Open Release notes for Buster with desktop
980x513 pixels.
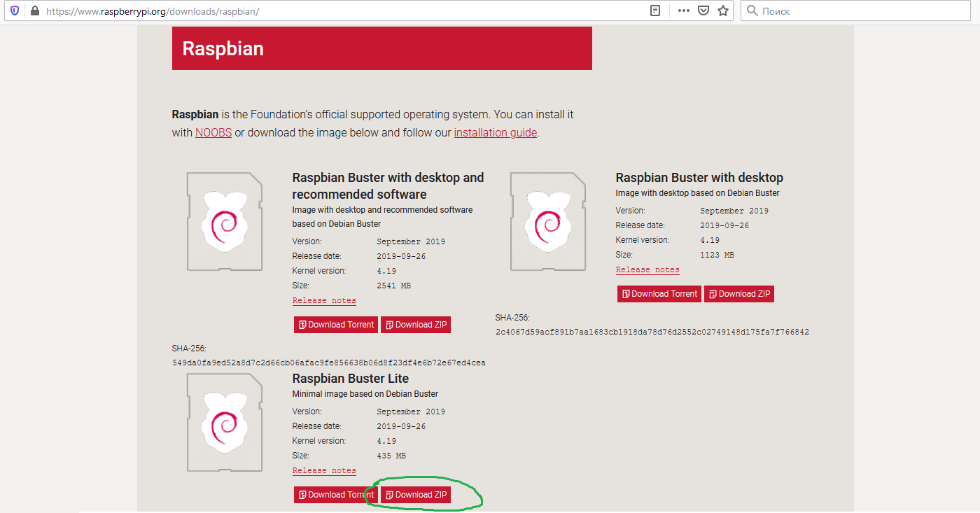(x=647, y=269)
